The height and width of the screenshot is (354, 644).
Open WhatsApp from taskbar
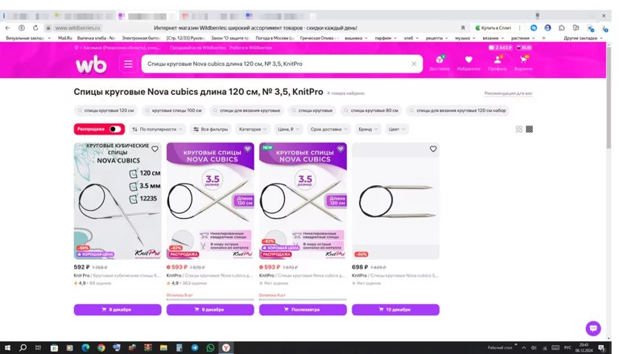(210, 348)
